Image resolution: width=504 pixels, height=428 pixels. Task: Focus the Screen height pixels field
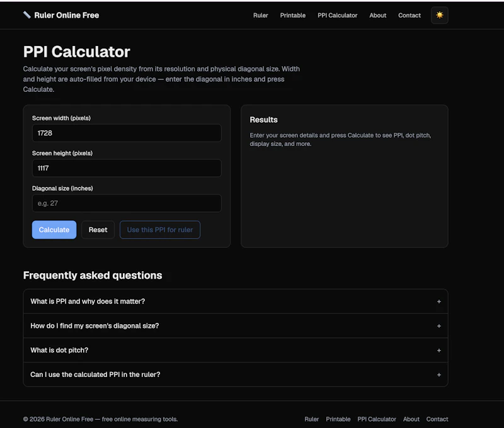click(x=127, y=168)
